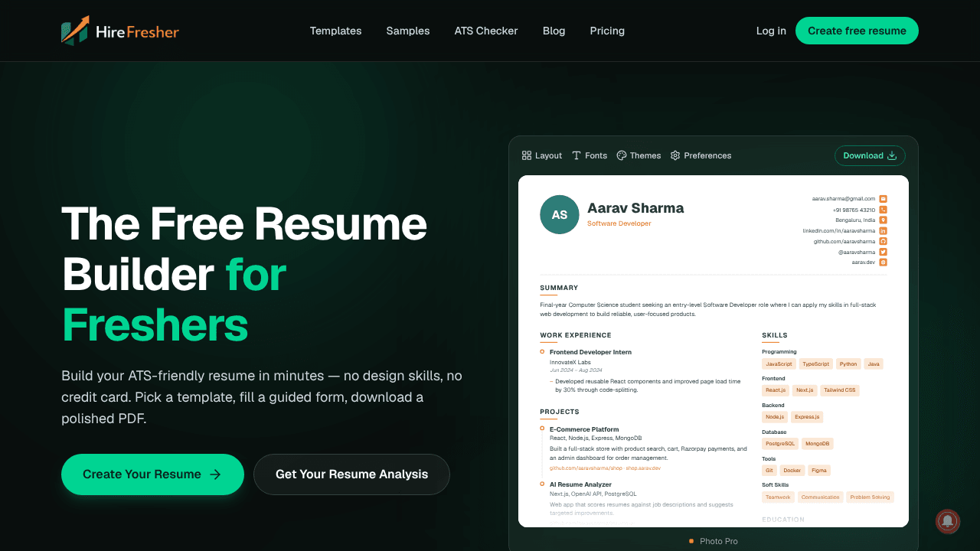Go to the ATS Checker page
The width and height of the screenshot is (980, 551).
(486, 31)
